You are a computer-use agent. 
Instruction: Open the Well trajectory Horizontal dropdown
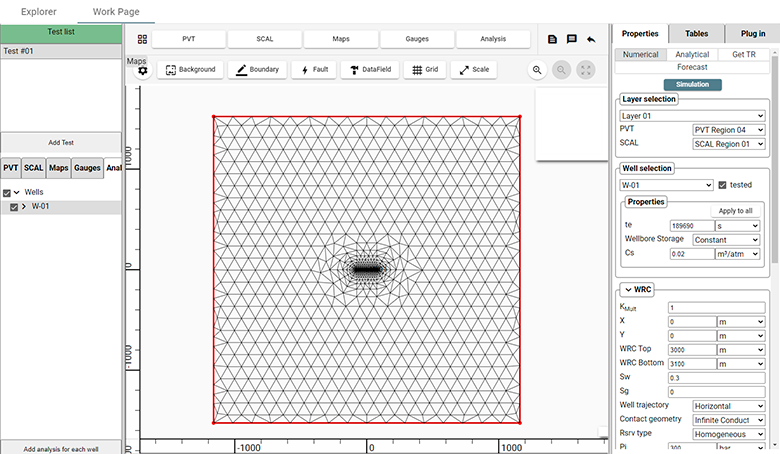pos(729,406)
